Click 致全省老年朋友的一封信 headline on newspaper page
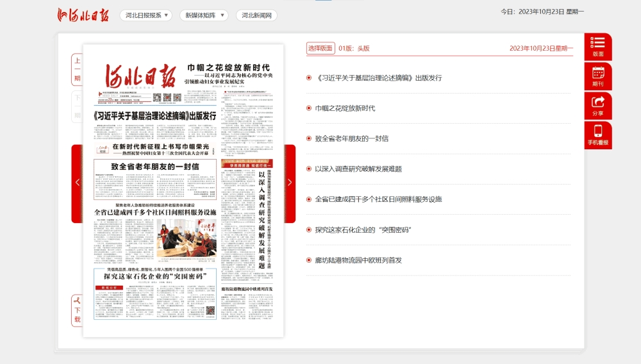Image resolution: width=641 pixels, height=364 pixels. 155,166
